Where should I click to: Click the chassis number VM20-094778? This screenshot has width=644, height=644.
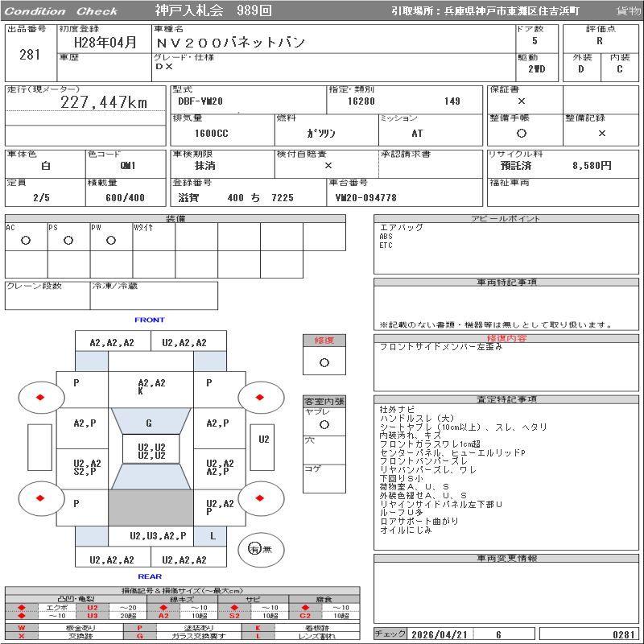point(366,198)
